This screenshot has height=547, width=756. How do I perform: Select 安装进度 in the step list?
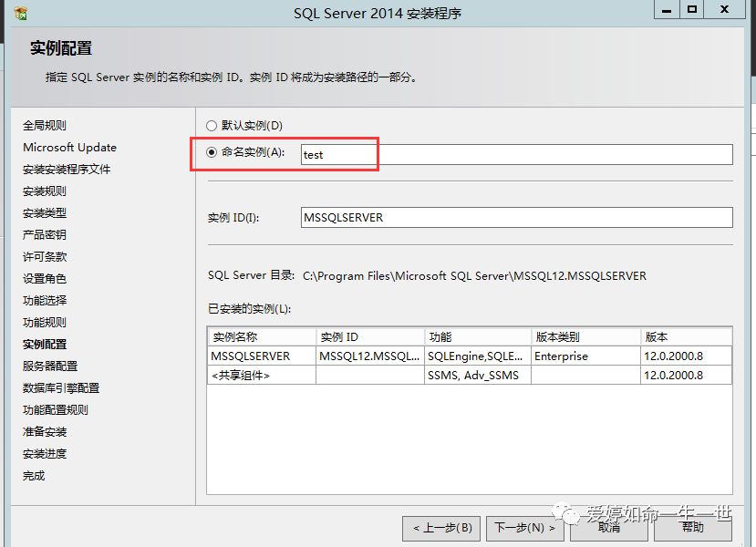click(x=45, y=454)
